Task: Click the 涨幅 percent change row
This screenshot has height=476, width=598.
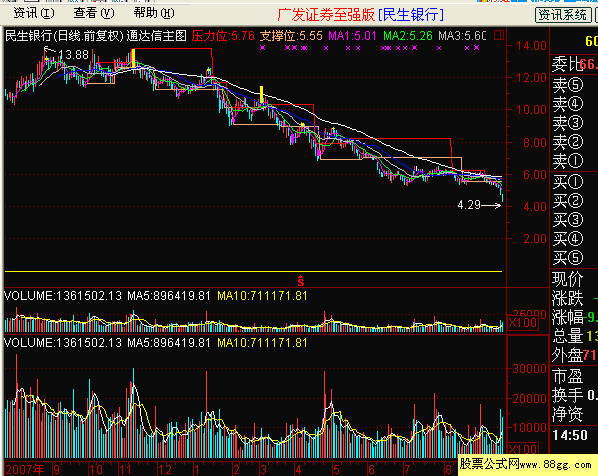Action: coord(574,317)
